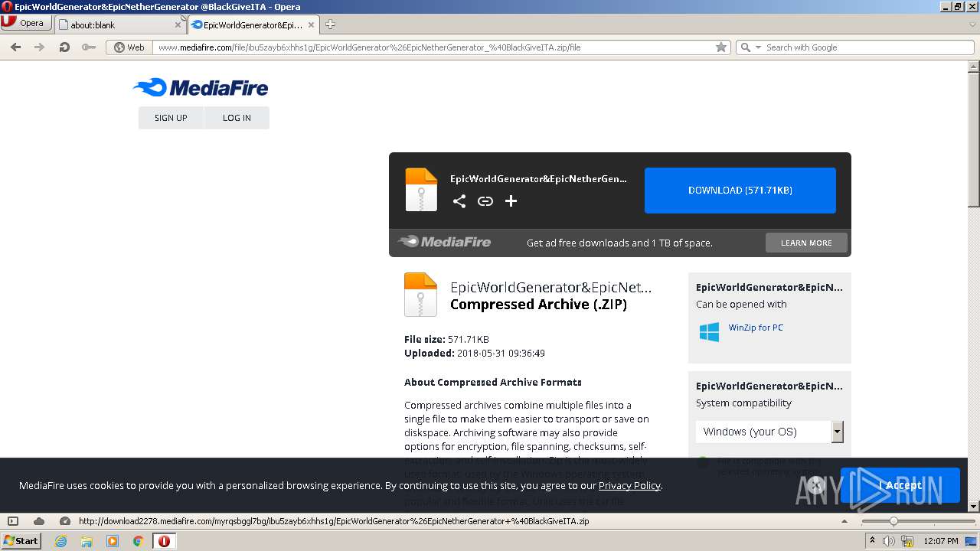Dismiss the cookie banner close icon

click(816, 484)
